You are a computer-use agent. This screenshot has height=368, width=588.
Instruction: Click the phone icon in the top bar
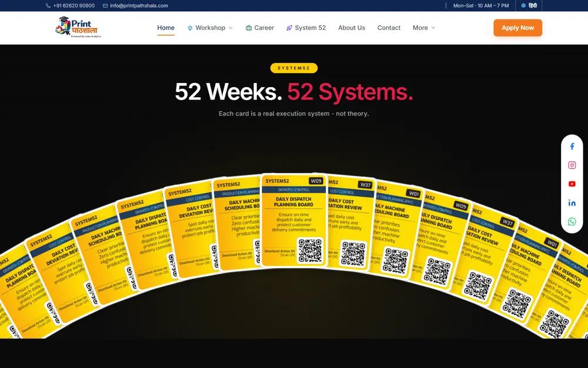click(48, 6)
